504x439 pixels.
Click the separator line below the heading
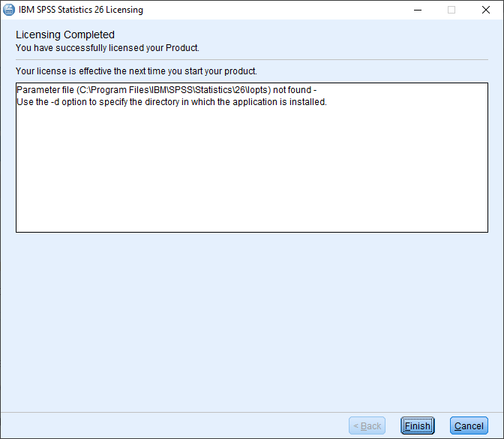tap(252, 59)
